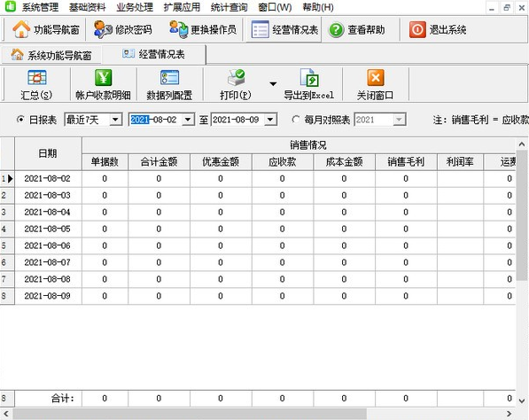Click the red 退出系统 power icon
Image resolution: width=529 pixels, height=420 pixels.
click(417, 30)
